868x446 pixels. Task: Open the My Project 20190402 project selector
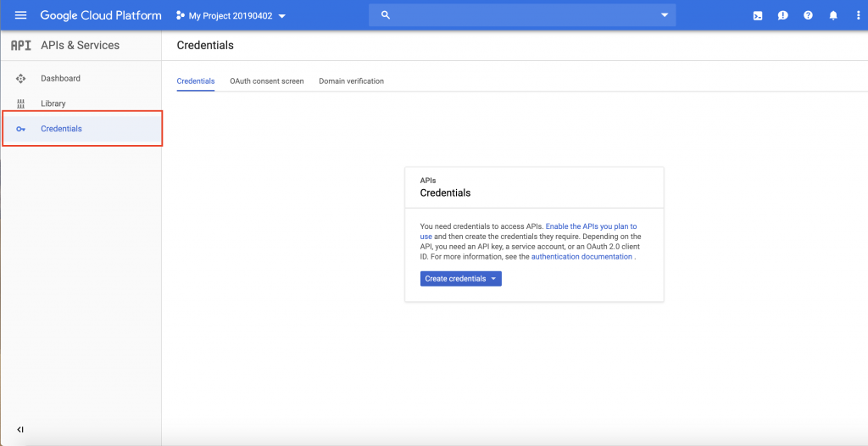(x=231, y=15)
